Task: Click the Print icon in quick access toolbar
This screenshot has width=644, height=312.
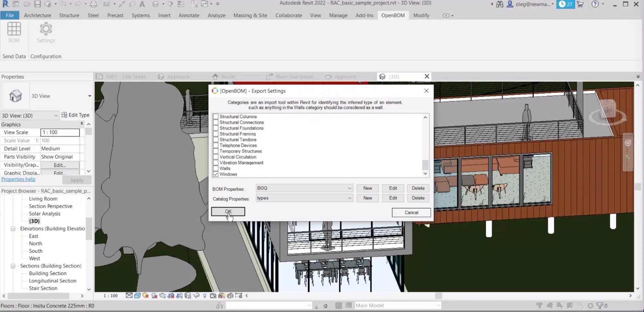Action: point(93,4)
